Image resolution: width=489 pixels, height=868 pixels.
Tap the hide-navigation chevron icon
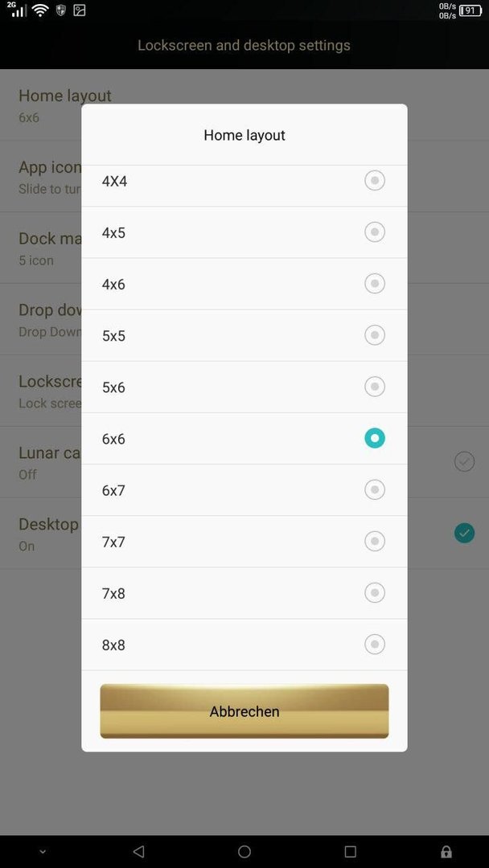pyautogui.click(x=43, y=851)
